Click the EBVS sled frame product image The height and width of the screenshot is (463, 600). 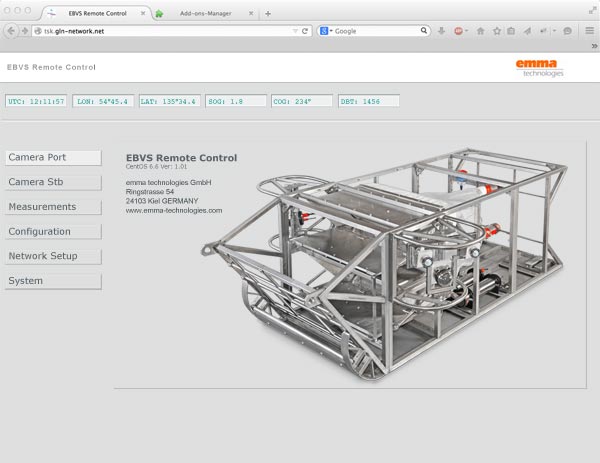[x=384, y=264]
